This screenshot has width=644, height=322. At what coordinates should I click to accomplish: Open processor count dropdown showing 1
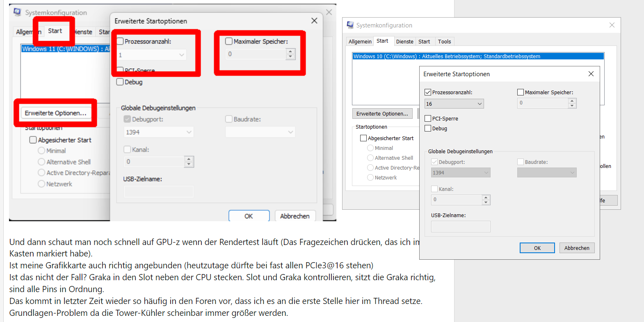click(151, 54)
